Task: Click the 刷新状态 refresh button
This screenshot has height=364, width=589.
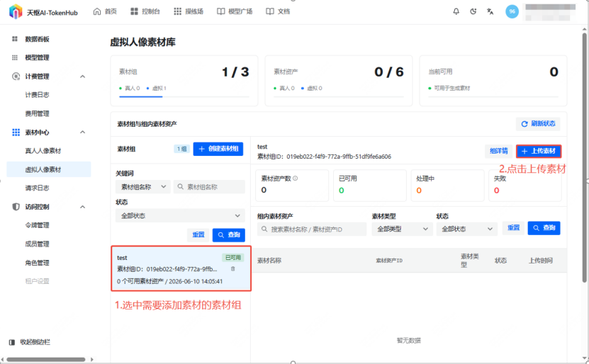Action: click(x=538, y=124)
